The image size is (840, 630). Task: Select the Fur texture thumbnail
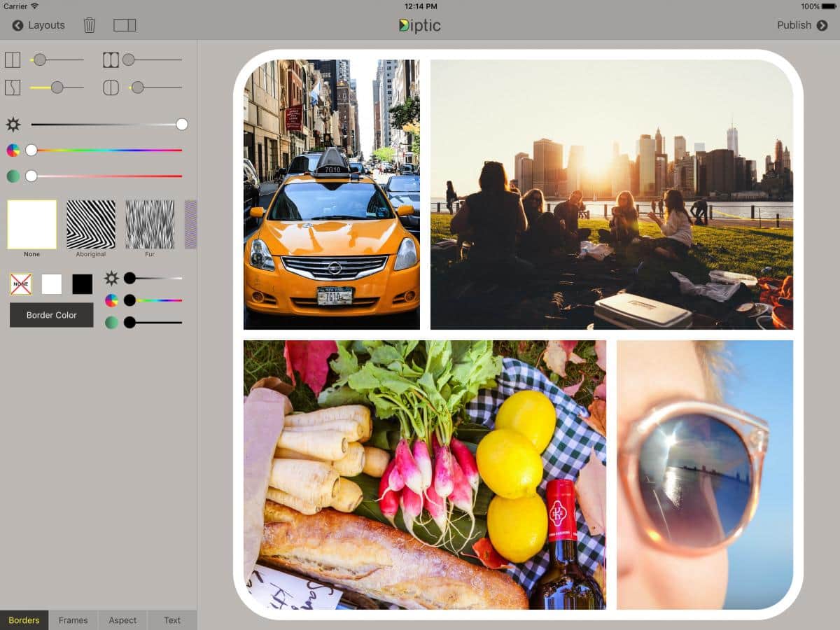150,225
